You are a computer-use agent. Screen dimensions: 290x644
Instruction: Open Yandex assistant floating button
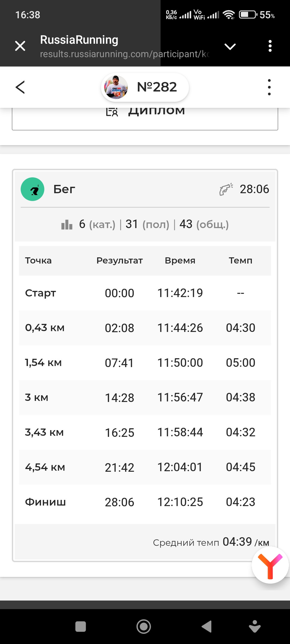[x=270, y=565]
